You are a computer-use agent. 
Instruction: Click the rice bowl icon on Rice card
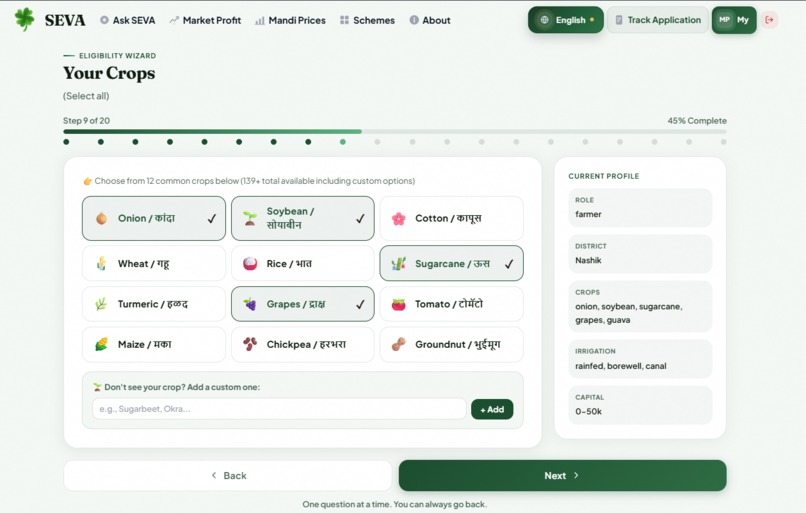pyautogui.click(x=250, y=264)
